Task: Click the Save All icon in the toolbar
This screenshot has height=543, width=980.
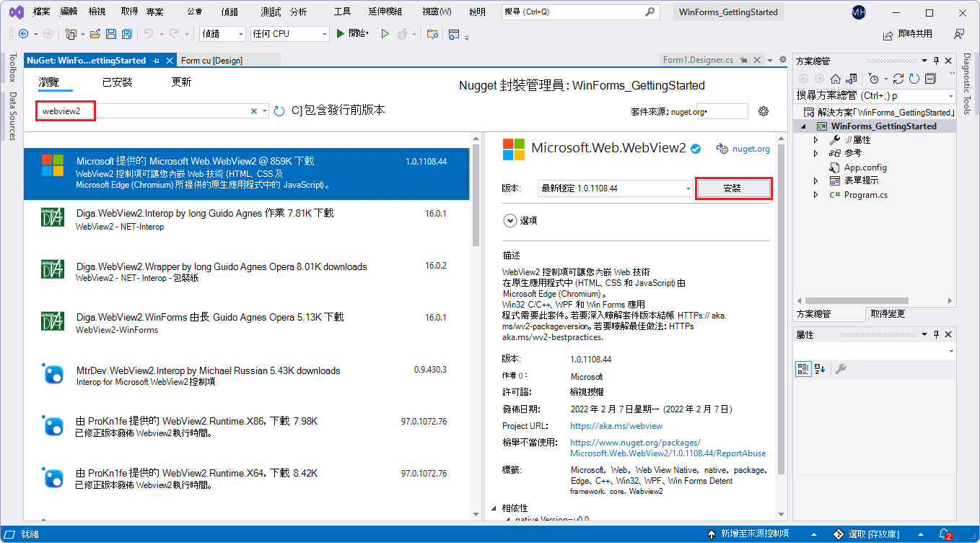Action: (x=126, y=33)
